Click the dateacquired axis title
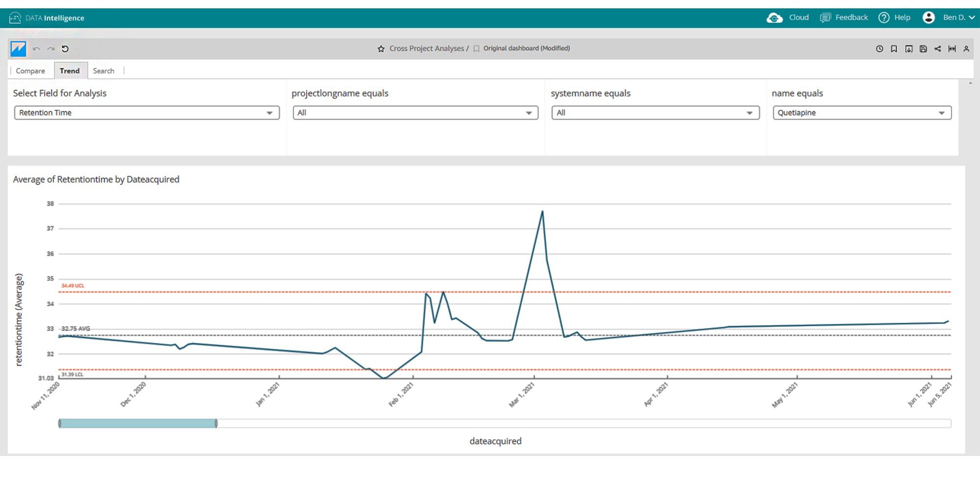 (x=495, y=441)
